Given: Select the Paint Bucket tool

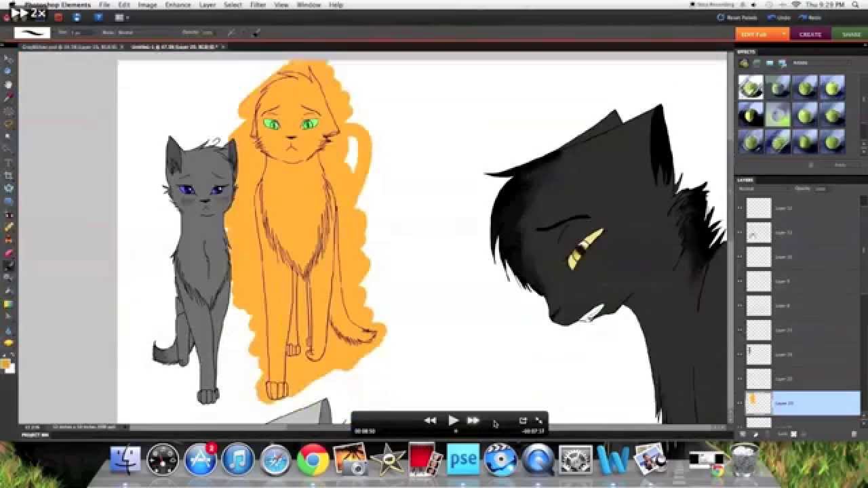Looking at the screenshot, I should click(9, 290).
